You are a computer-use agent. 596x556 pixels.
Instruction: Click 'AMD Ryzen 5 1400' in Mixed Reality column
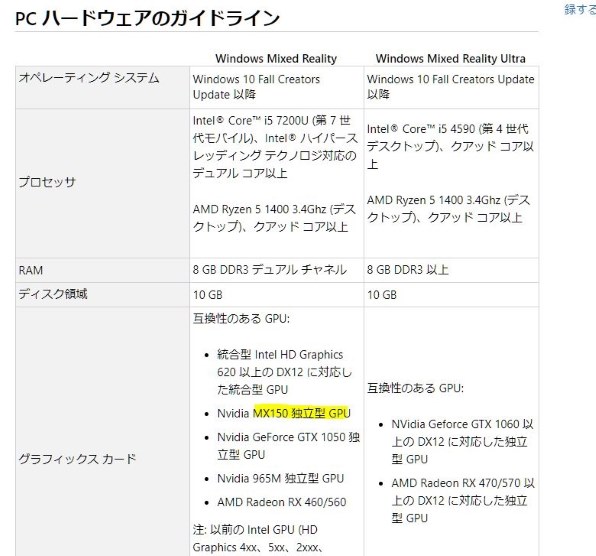(x=274, y=218)
